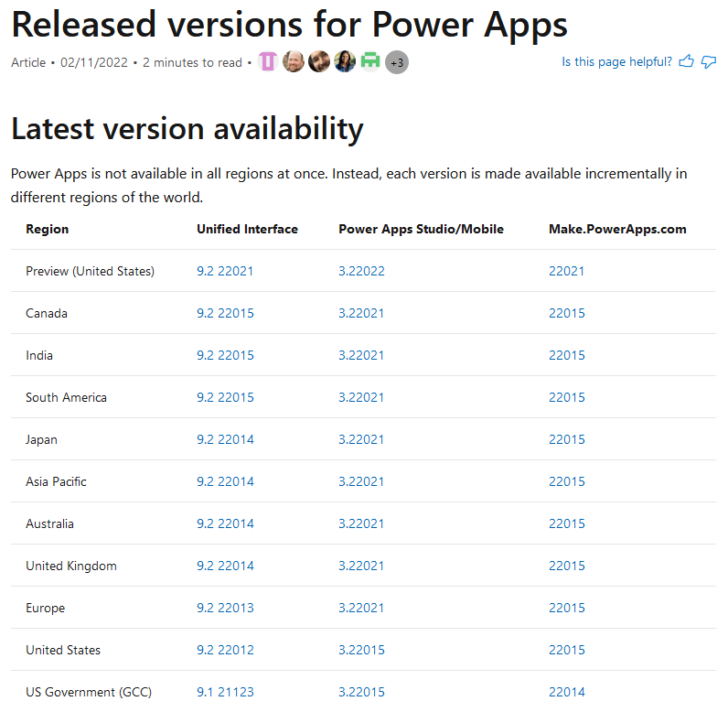Select the 'Canada' region cell
The height and width of the screenshot is (712, 728).
[x=47, y=314]
